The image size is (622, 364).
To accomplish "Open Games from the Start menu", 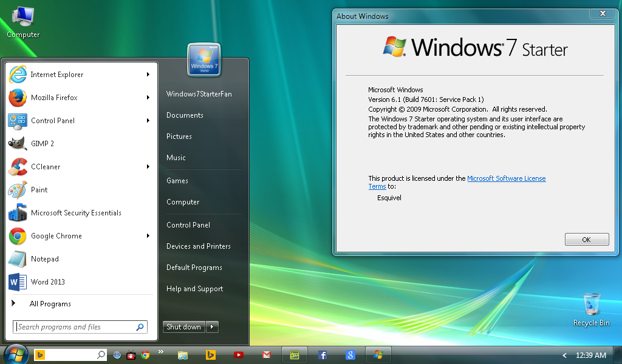I will [x=177, y=181].
